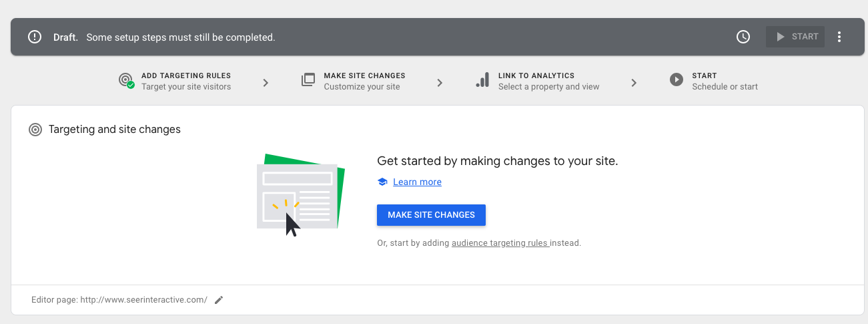Screen dimensions: 868x324
Task: Click the Editor page URL text
Action: click(119, 300)
